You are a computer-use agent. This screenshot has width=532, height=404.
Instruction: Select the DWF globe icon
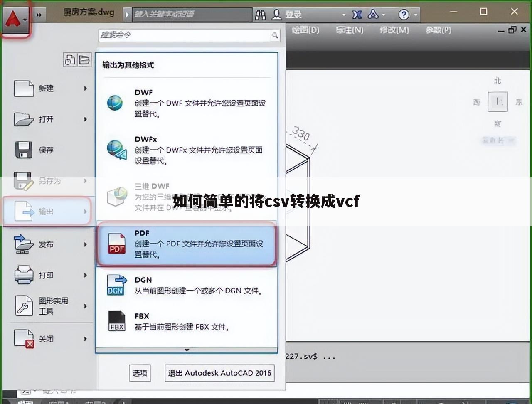click(x=115, y=103)
